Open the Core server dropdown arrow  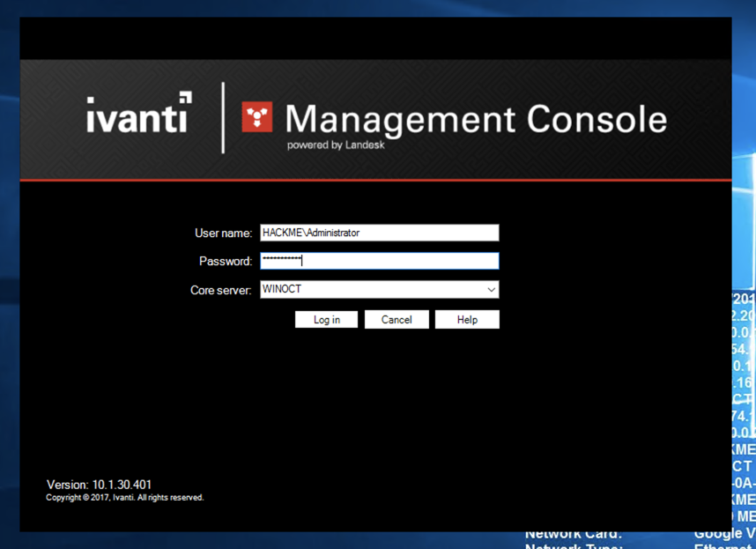coord(491,290)
